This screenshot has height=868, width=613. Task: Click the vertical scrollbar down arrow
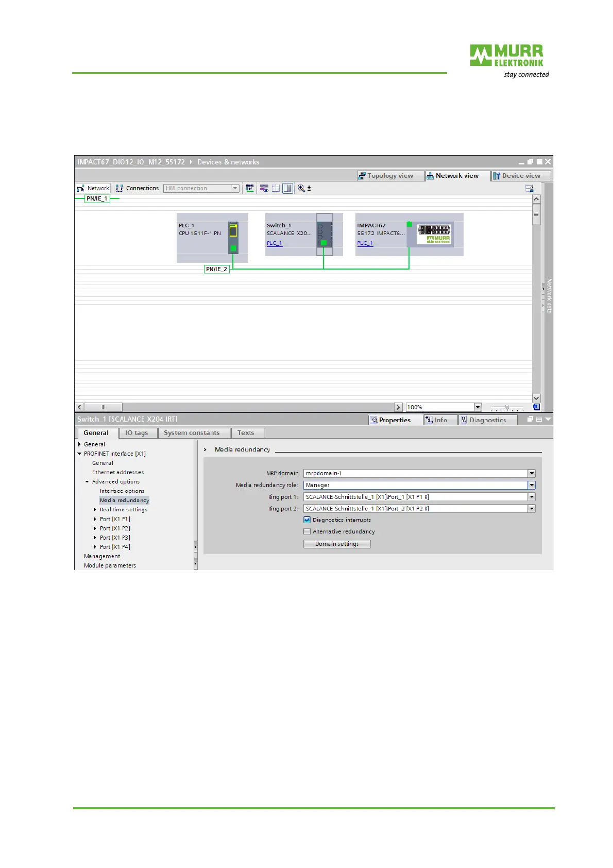[536, 398]
